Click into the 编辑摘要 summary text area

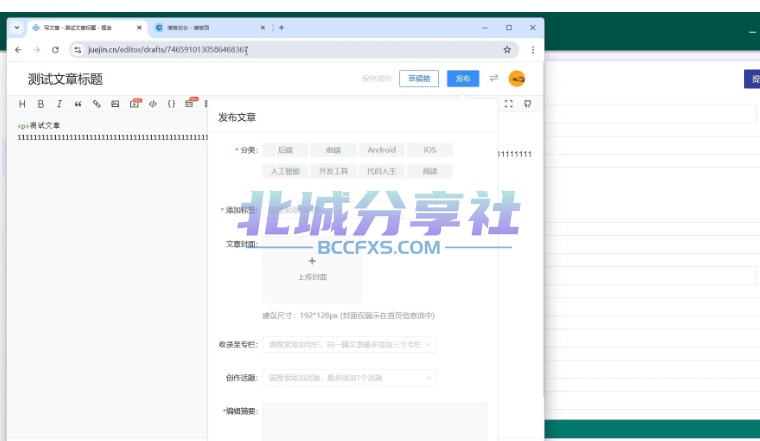tap(375, 422)
